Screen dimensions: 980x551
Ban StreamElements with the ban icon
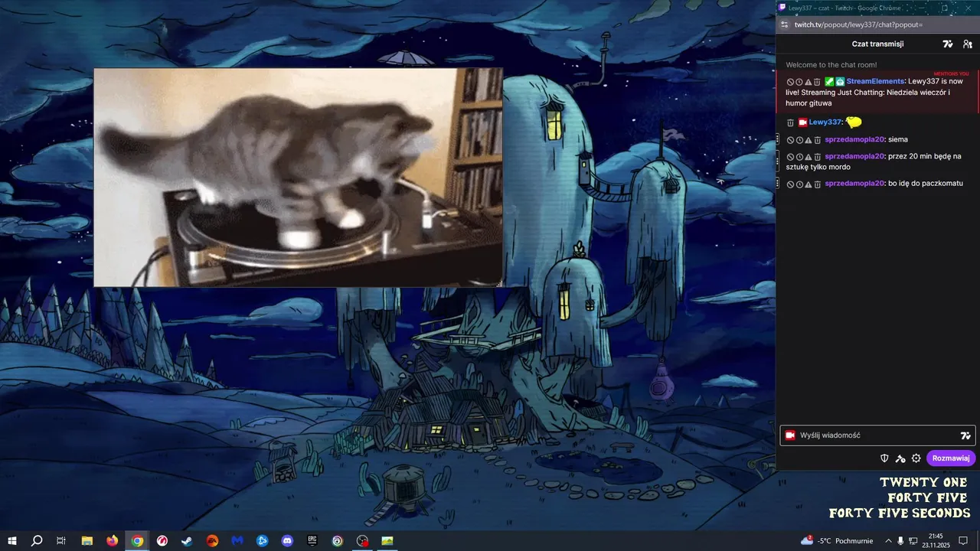790,82
